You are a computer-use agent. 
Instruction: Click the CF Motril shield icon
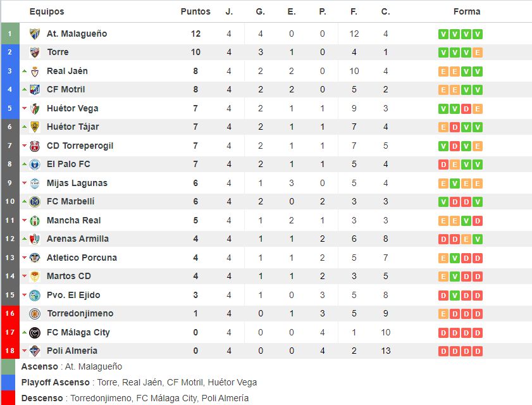tap(35, 90)
